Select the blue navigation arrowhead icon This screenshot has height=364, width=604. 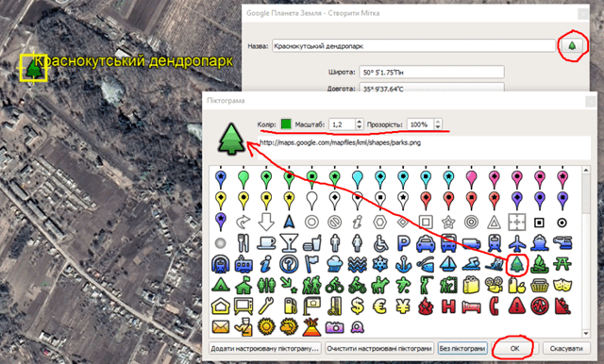pyautogui.click(x=289, y=222)
